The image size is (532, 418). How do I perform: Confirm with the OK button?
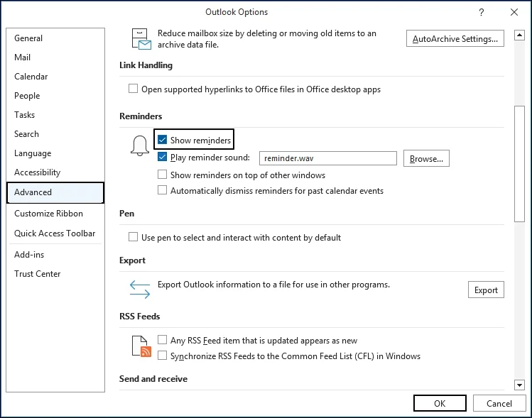pos(440,403)
